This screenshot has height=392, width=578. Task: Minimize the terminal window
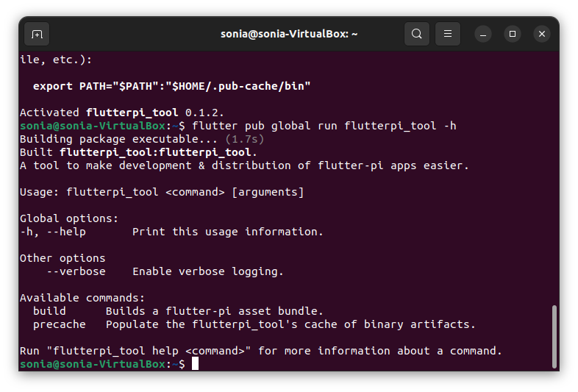tap(483, 34)
